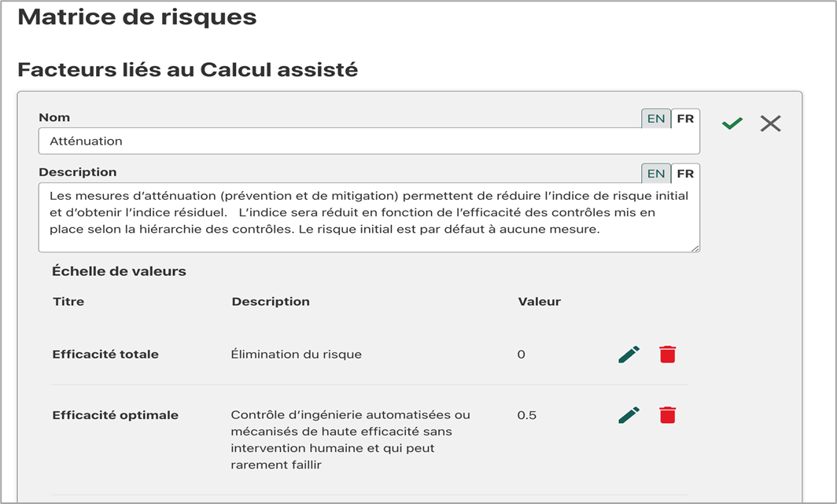The width and height of the screenshot is (837, 504).
Task: Click the value 0.5 of Efficacité optimale
Action: pyautogui.click(x=527, y=415)
